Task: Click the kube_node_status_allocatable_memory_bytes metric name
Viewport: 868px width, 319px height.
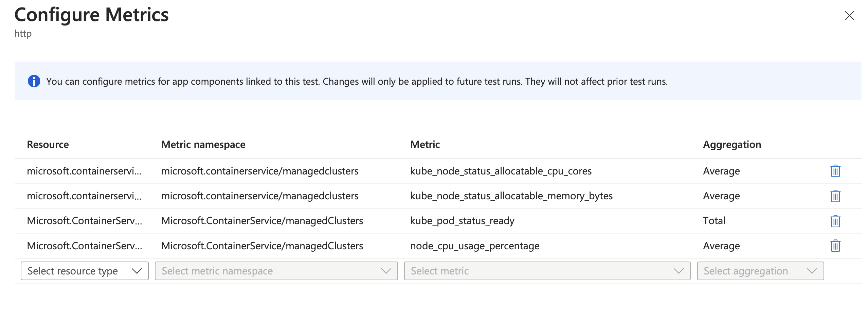Action: click(x=511, y=196)
